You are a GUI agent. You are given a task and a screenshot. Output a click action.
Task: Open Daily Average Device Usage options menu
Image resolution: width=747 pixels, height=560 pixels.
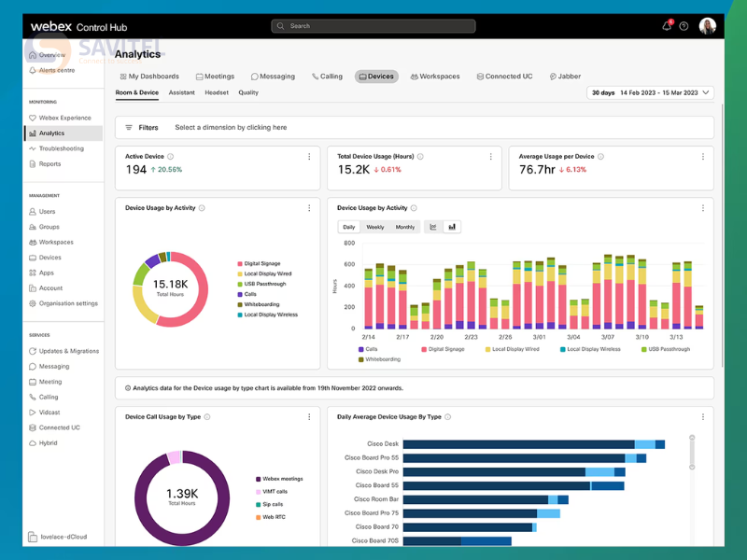703,417
